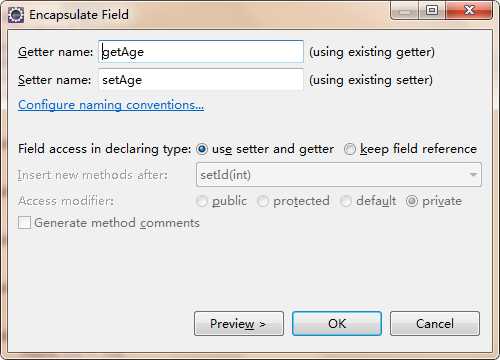Maximize the Encapsulate Field dialog
Viewport: 500px width, 360px height.
pyautogui.click(x=432, y=11)
